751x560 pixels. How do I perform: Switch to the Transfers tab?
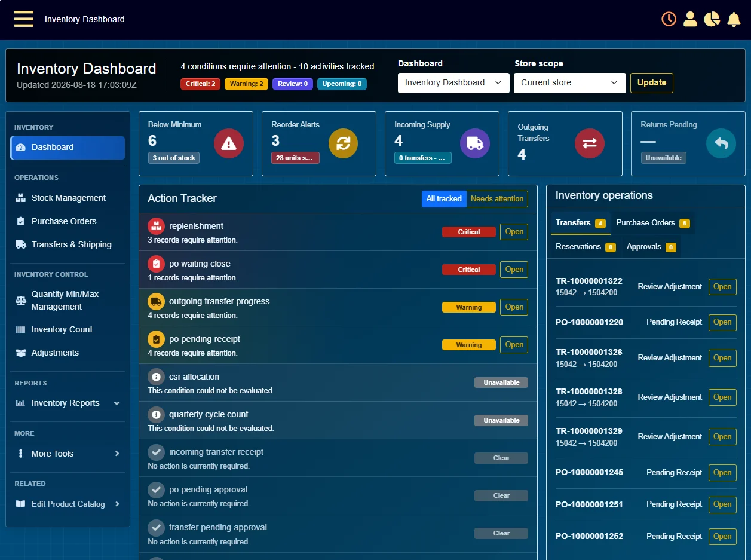coord(581,223)
